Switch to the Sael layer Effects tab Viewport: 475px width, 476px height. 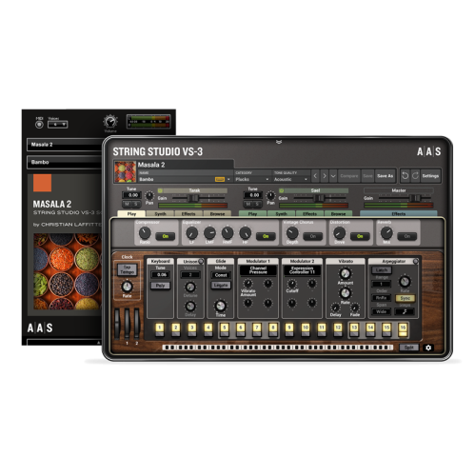click(309, 213)
